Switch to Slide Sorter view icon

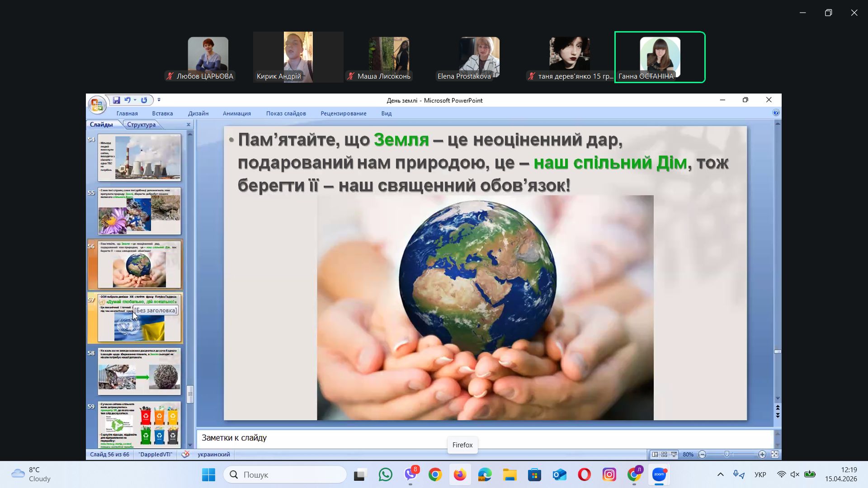(664, 455)
